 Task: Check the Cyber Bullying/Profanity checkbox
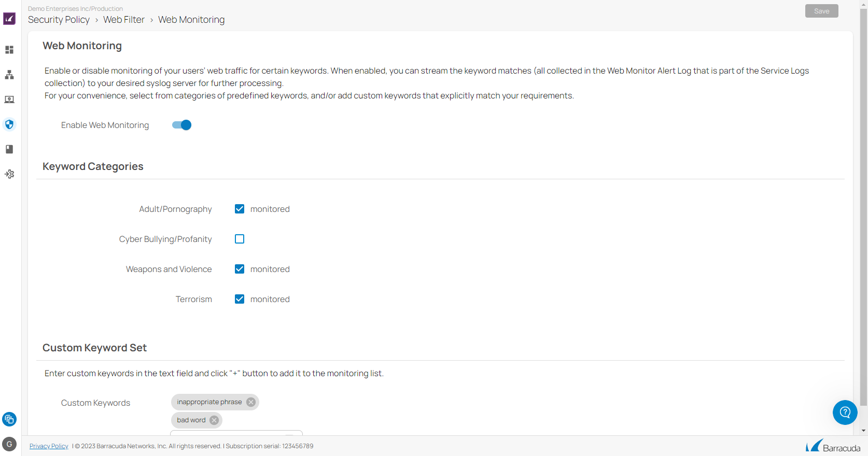[240, 239]
